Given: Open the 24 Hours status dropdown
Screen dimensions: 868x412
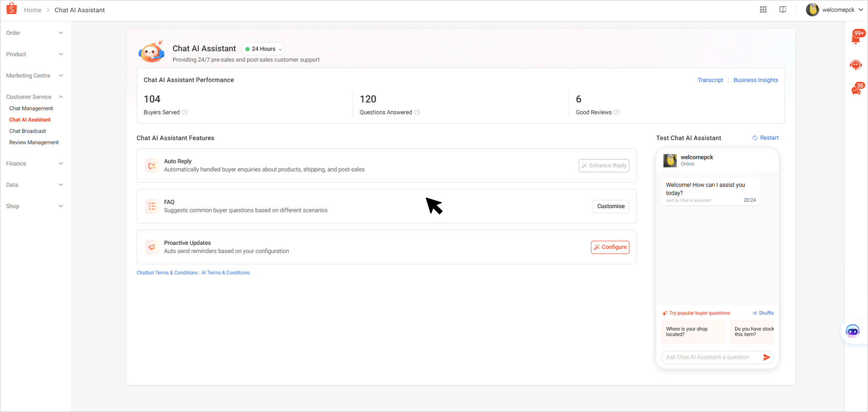Looking at the screenshot, I should tap(263, 49).
